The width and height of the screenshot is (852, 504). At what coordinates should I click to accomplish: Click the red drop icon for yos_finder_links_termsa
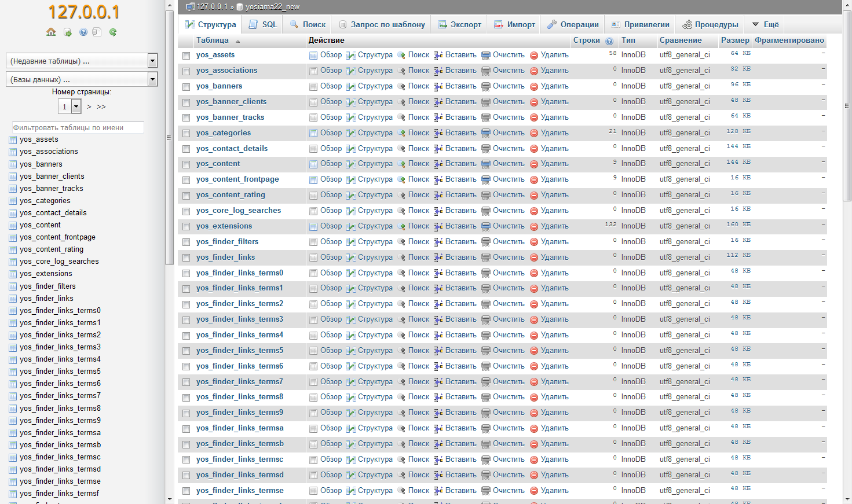534,429
